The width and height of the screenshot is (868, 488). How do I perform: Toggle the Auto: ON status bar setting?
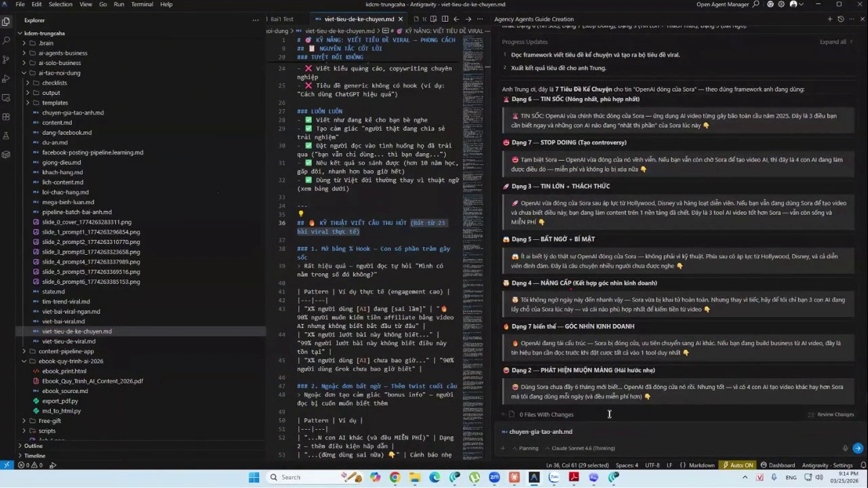[737, 465]
